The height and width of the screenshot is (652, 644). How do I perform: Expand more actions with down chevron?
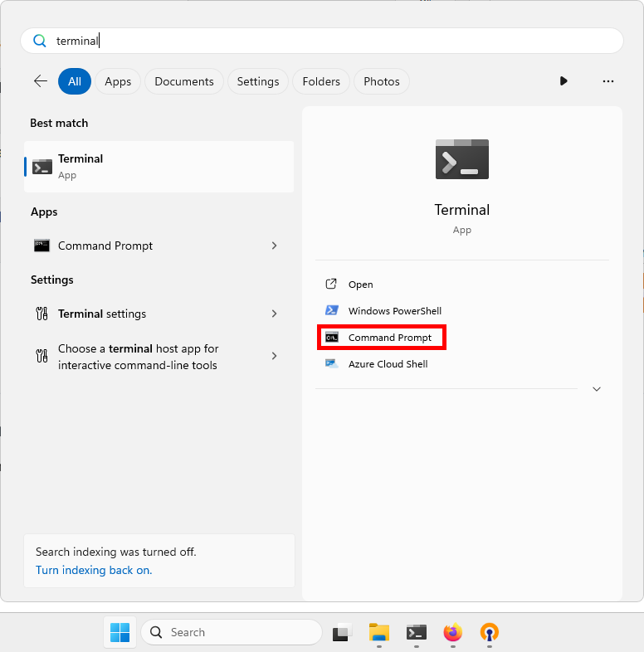tap(596, 389)
